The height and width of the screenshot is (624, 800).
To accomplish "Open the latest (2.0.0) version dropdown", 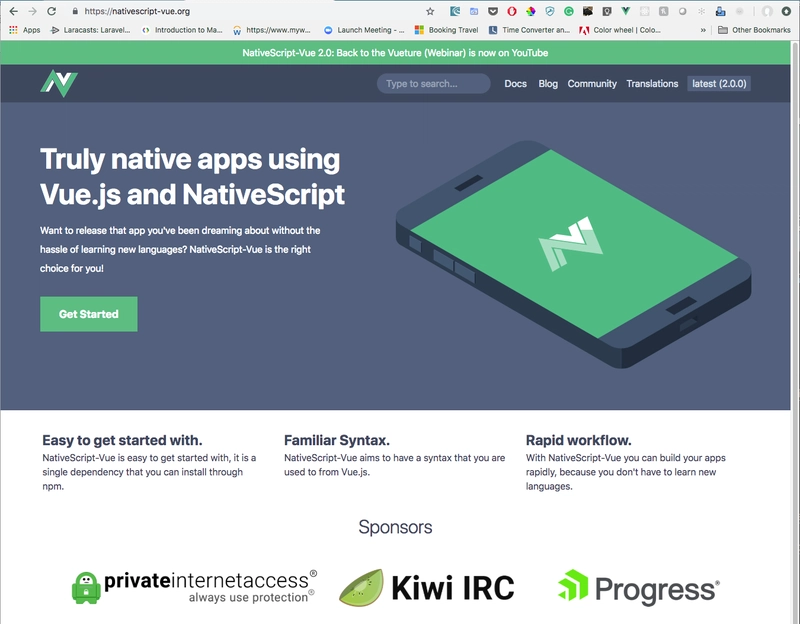I will (719, 84).
